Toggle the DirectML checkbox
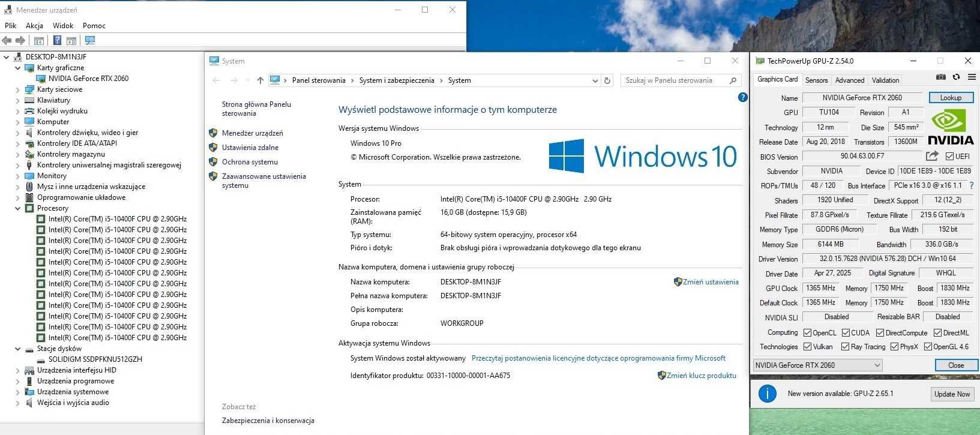980x435 pixels. 937,332
